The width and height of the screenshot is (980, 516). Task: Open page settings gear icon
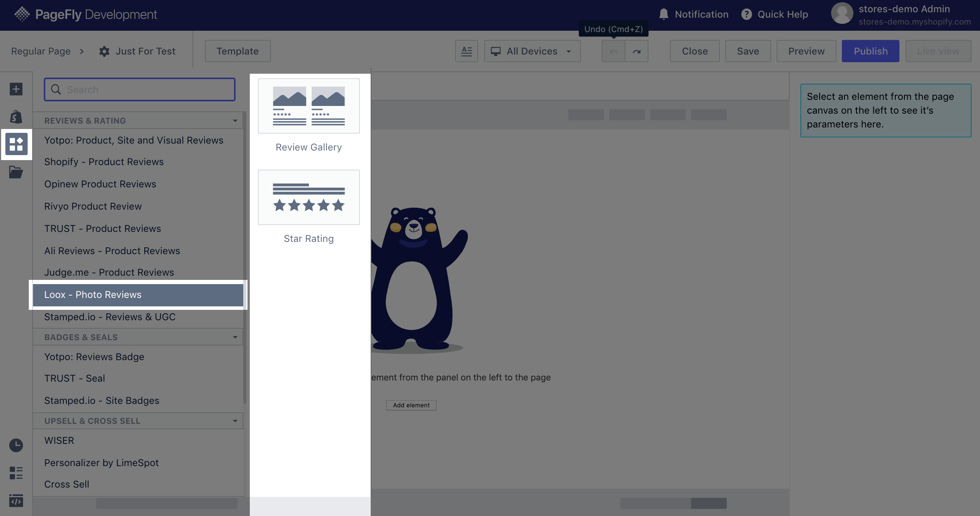coord(104,51)
